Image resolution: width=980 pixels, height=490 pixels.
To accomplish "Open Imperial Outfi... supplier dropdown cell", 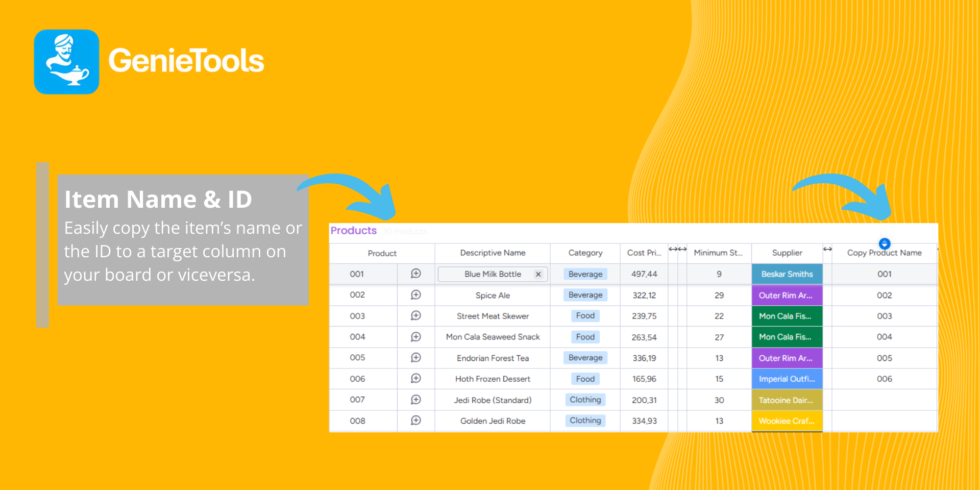I will [x=787, y=379].
